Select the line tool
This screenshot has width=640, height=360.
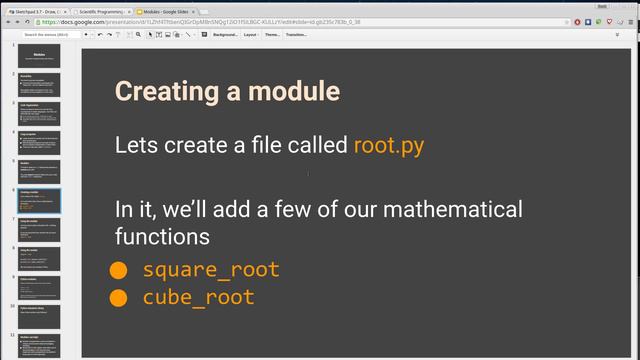[188, 35]
